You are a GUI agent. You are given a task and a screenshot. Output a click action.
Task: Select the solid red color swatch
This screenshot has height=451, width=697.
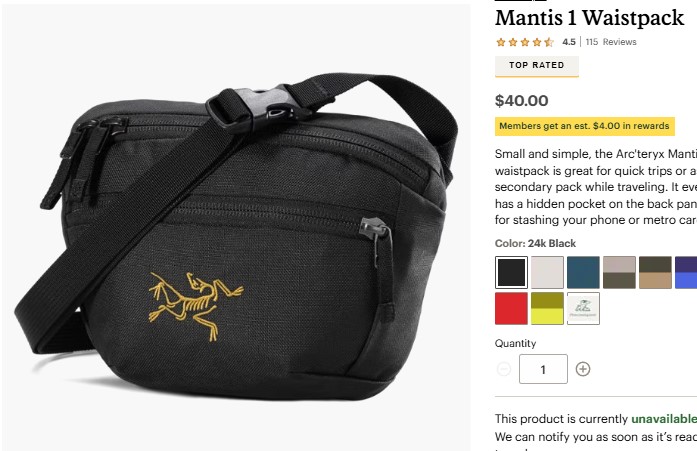(511, 308)
